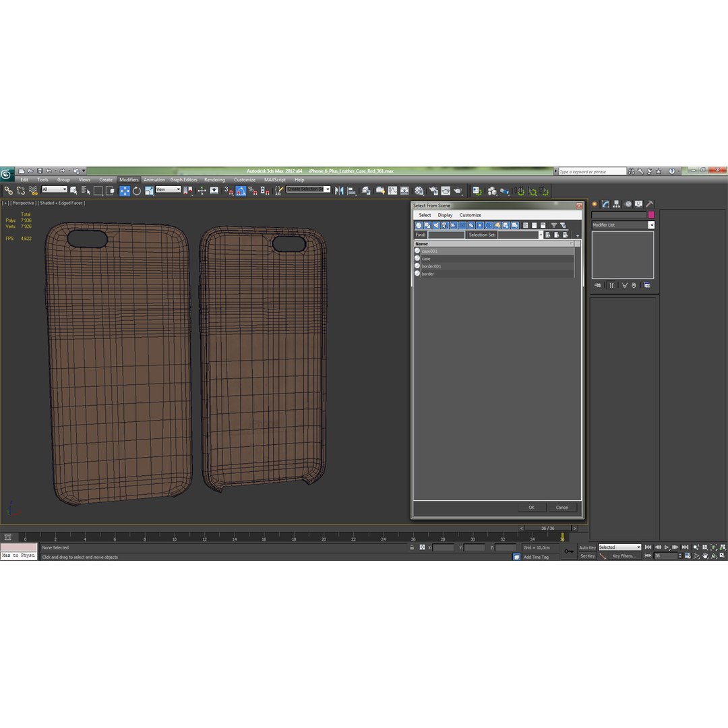Open the Hierarchy command panel tab
The height and width of the screenshot is (728, 728).
pos(617,204)
